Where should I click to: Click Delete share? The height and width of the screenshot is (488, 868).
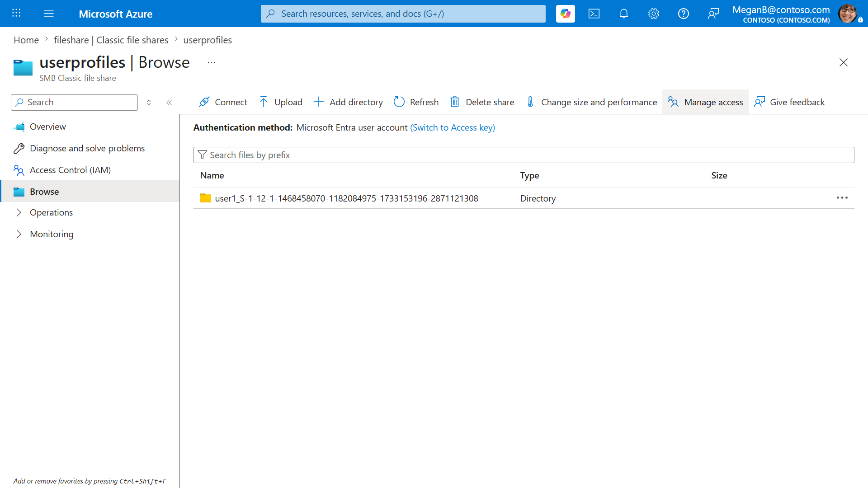click(x=482, y=102)
